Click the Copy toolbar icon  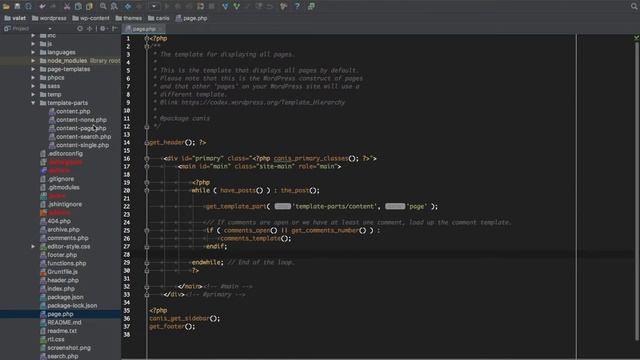pyautogui.click(x=78, y=6)
